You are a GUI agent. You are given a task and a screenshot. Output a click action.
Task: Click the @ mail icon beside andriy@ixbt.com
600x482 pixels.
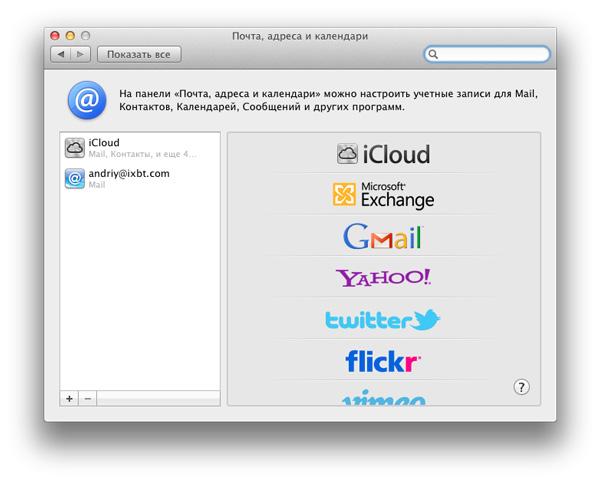coord(75,179)
